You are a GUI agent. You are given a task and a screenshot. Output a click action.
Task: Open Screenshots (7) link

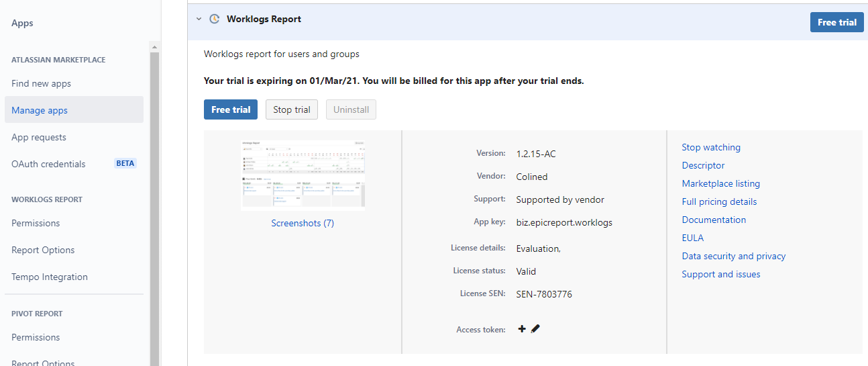pos(303,223)
